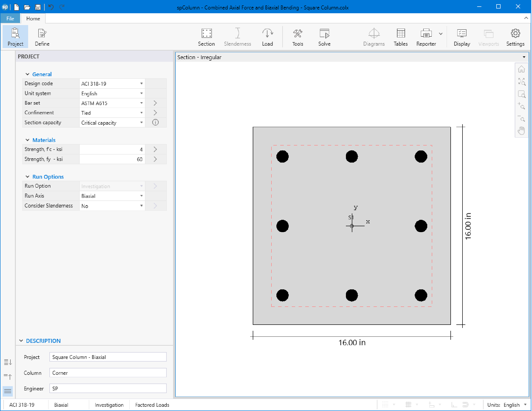Click the list view icon at the bottom of the left strip
The image size is (532, 411).
[8, 391]
